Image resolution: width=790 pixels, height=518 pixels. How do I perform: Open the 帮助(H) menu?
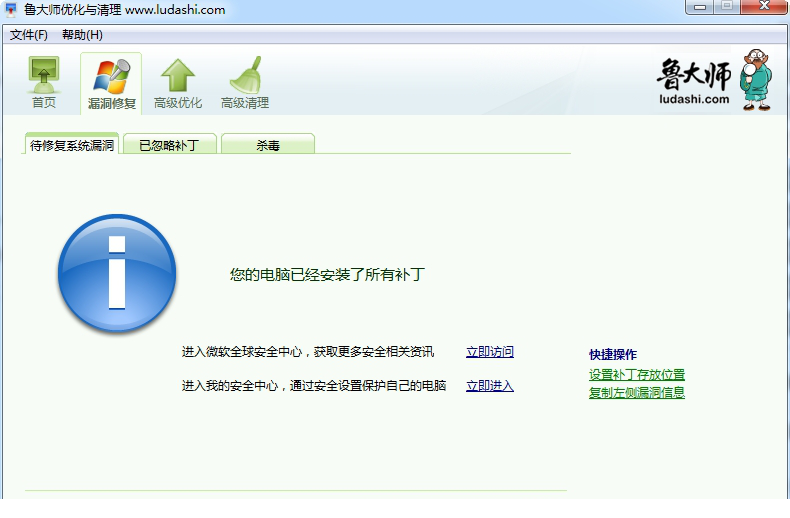(x=82, y=35)
